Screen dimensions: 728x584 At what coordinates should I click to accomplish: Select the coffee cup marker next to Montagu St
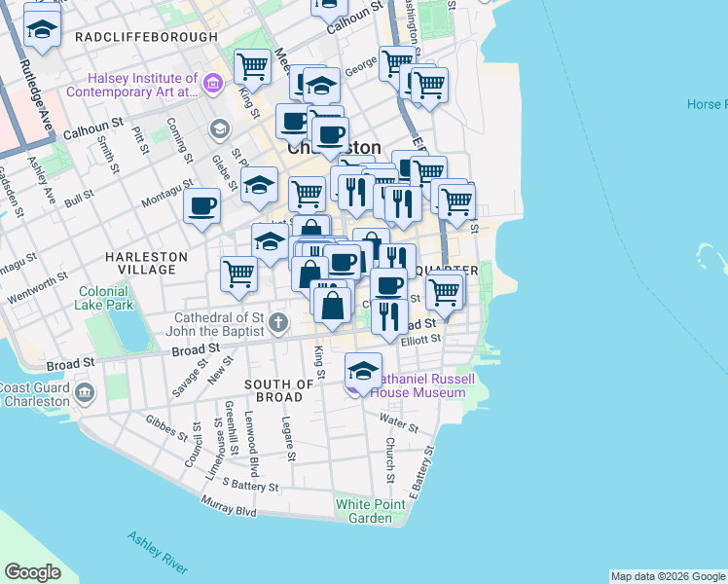201,206
